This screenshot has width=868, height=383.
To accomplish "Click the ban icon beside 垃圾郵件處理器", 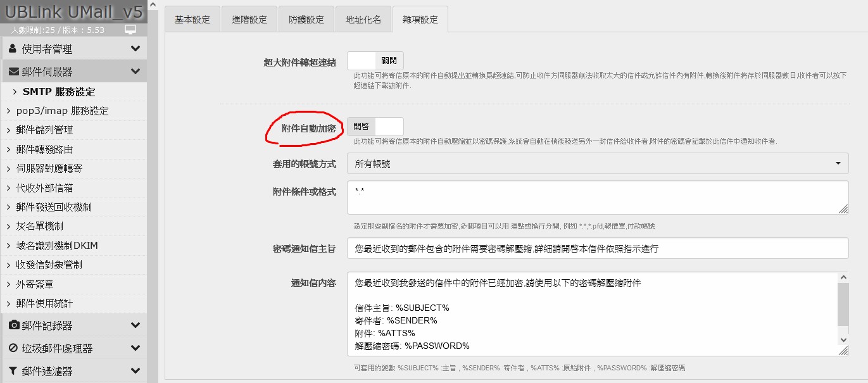I will pyautogui.click(x=13, y=348).
